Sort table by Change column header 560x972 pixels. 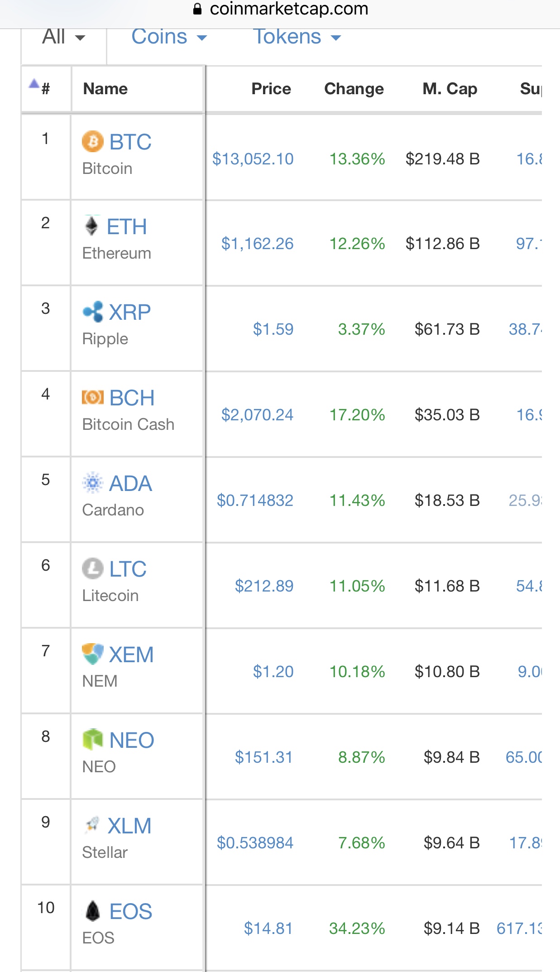(x=354, y=89)
